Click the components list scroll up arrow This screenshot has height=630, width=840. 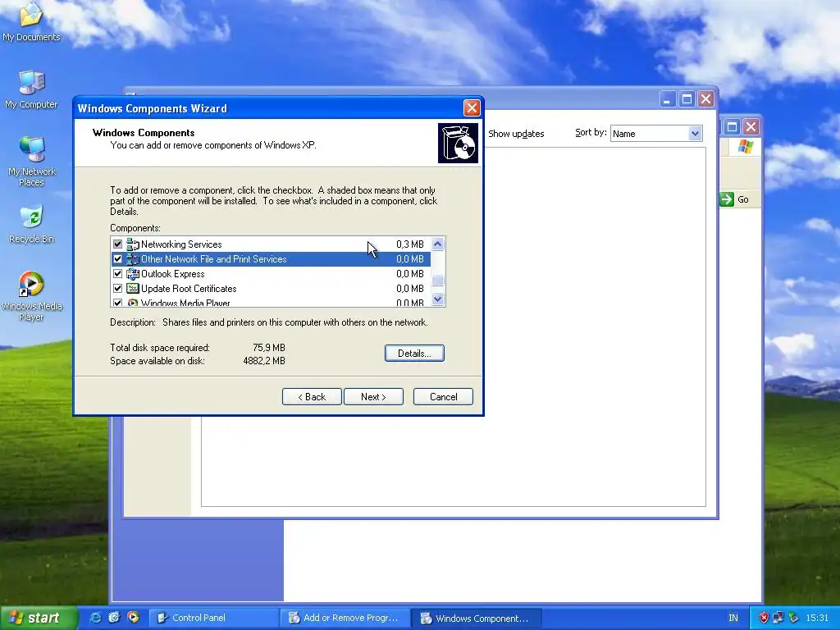pyautogui.click(x=438, y=244)
